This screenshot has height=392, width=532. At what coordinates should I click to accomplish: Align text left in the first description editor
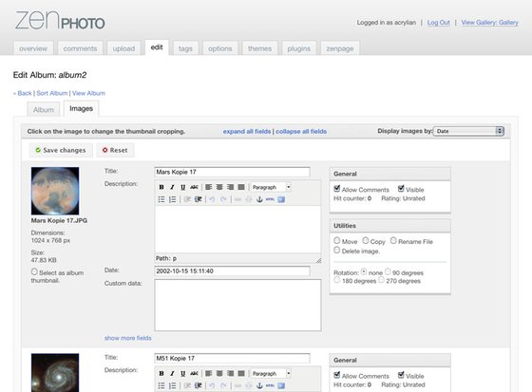[209, 187]
